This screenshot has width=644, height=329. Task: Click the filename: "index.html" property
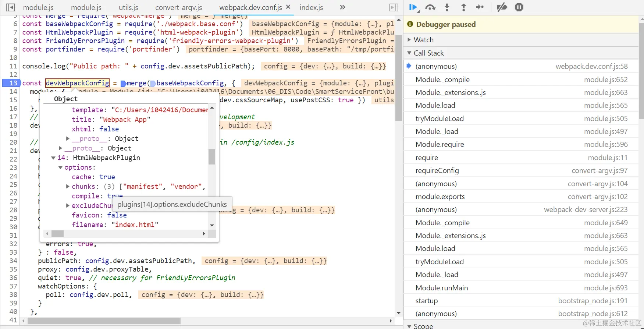(115, 225)
